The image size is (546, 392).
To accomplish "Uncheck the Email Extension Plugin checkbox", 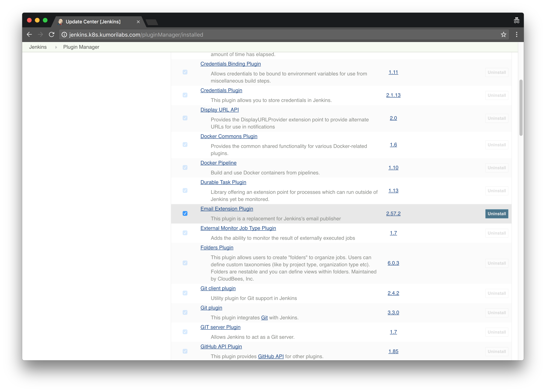I will (185, 213).
